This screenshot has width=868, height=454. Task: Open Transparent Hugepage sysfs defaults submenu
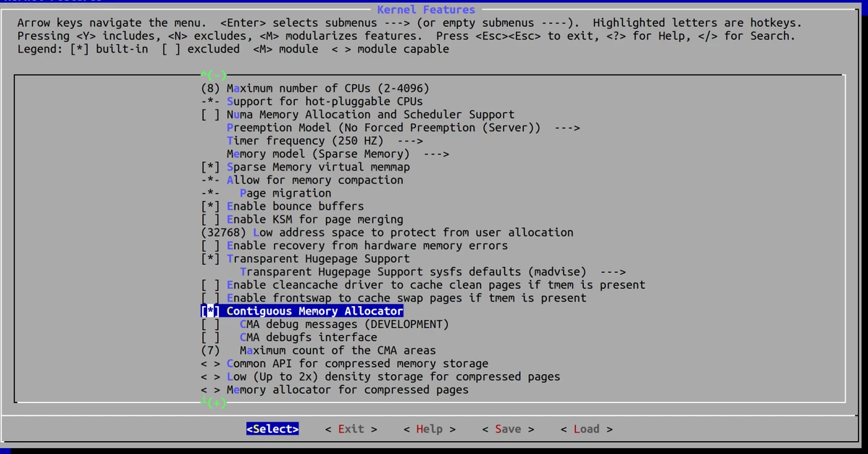433,272
